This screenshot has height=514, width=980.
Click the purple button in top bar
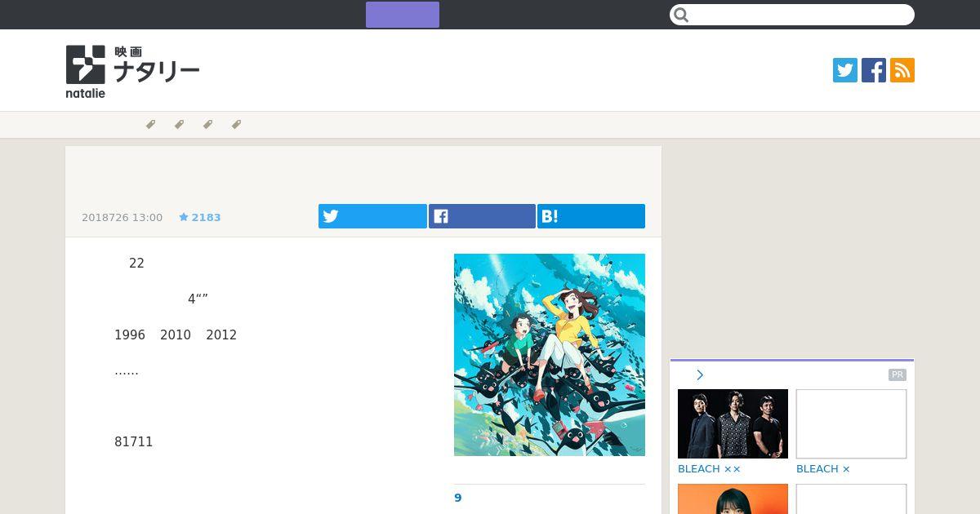403,15
